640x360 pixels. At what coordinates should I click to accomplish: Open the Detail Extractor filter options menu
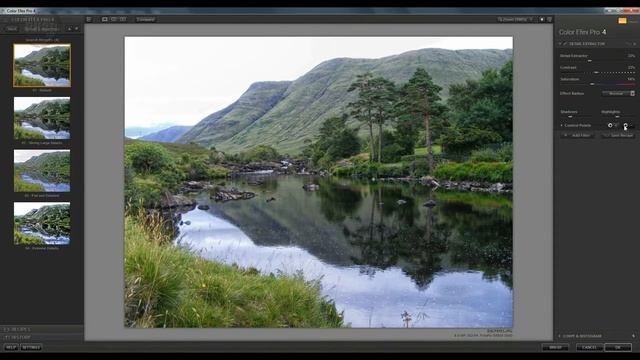629,44
